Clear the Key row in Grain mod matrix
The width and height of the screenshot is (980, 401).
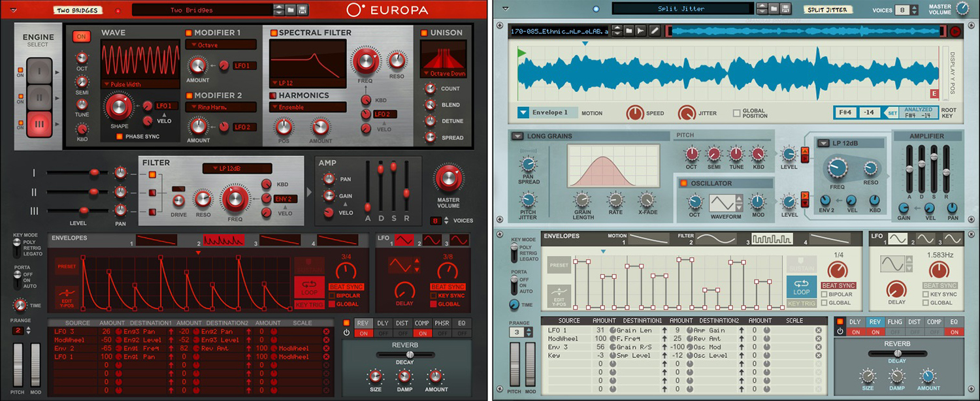click(818, 355)
